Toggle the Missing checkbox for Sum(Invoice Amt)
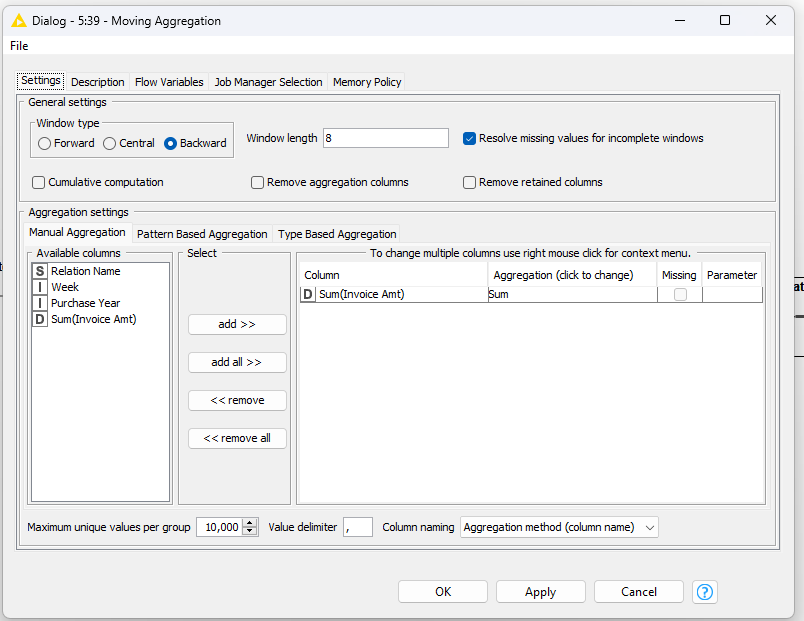 (680, 294)
